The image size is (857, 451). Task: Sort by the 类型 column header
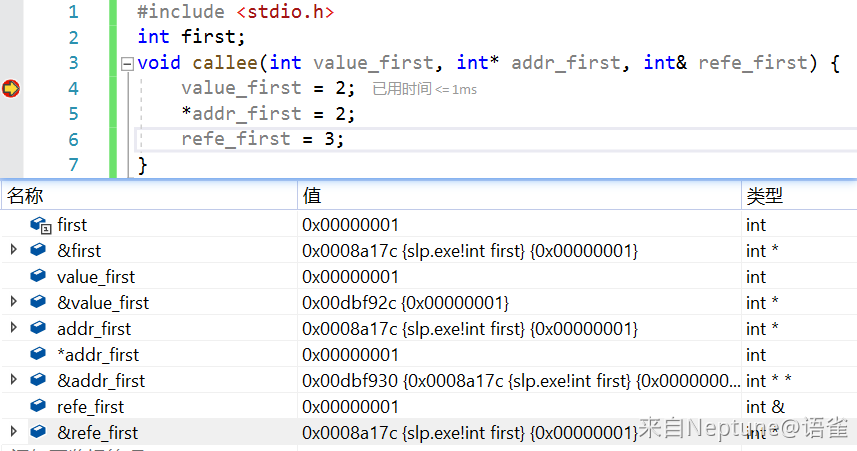click(x=799, y=196)
